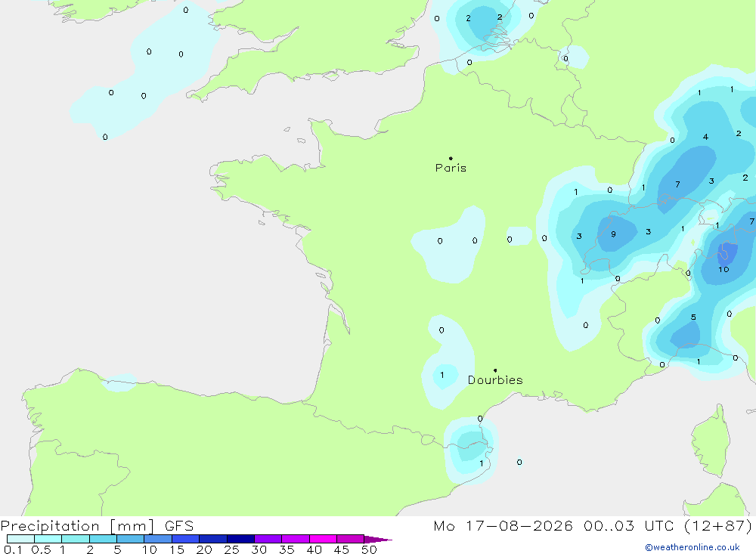
Task: Click the Corsica island on the map
Action: (x=710, y=443)
